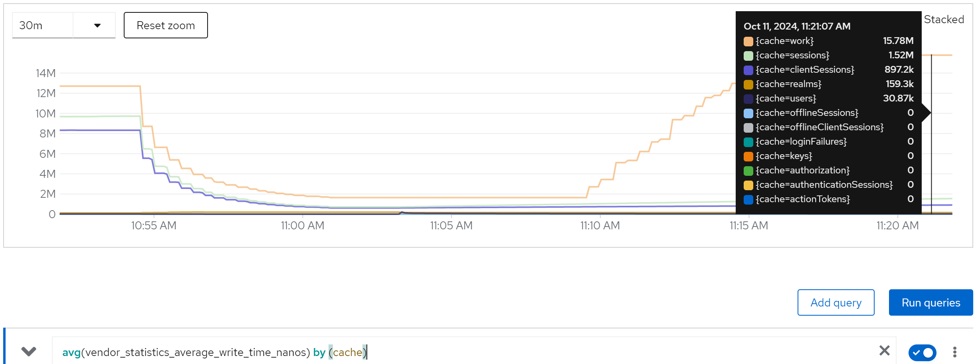Click the cache=loginFailures teal swatch

coord(748,142)
